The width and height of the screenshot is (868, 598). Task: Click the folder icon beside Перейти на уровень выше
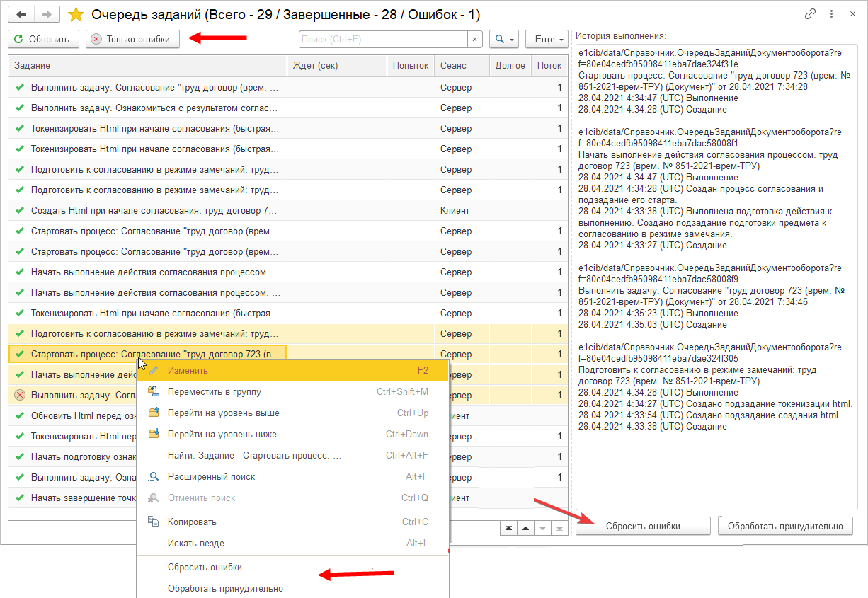point(153,413)
